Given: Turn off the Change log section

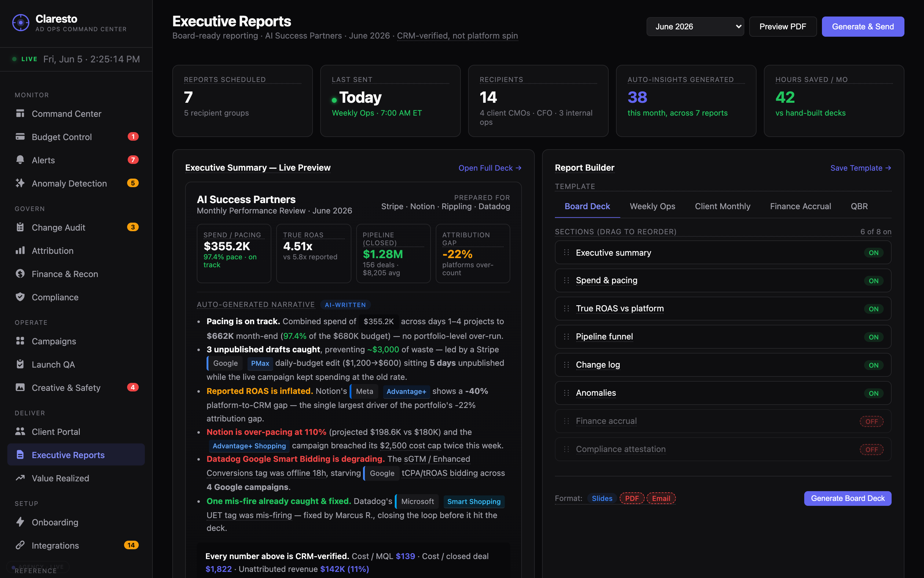Looking at the screenshot, I should click(874, 365).
